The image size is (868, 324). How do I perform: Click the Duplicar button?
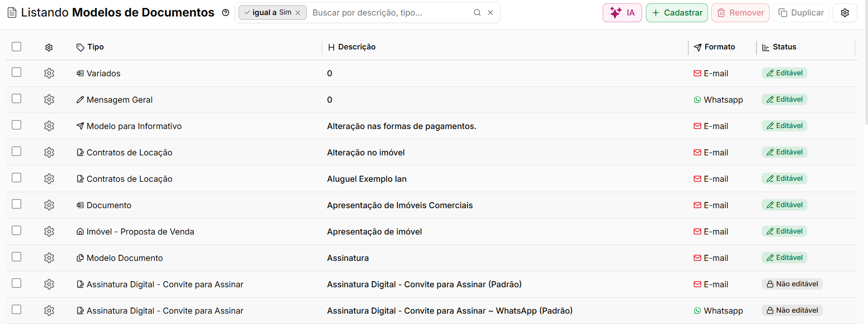(x=801, y=13)
